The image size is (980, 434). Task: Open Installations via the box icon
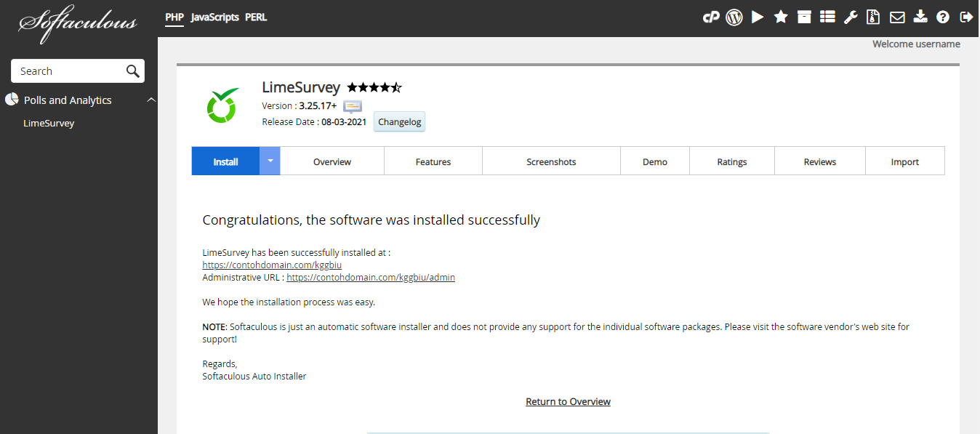(803, 17)
